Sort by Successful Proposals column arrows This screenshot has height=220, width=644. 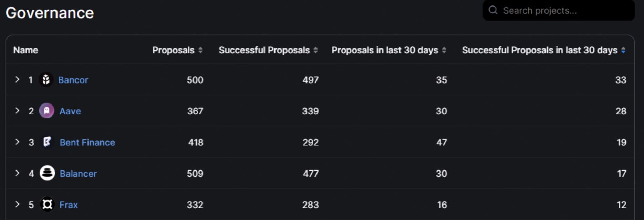pos(315,50)
